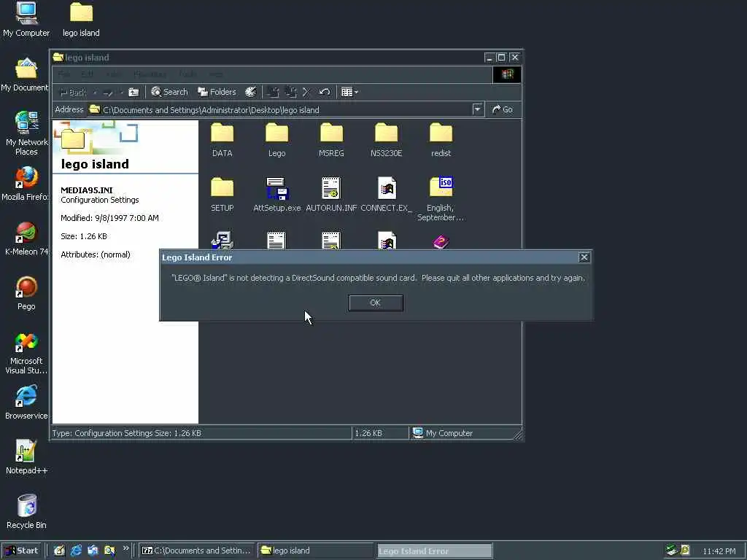Viewport: 747px width, 560px height.
Task: Click Internet Explorer quick launch icon
Action: [x=76, y=551]
